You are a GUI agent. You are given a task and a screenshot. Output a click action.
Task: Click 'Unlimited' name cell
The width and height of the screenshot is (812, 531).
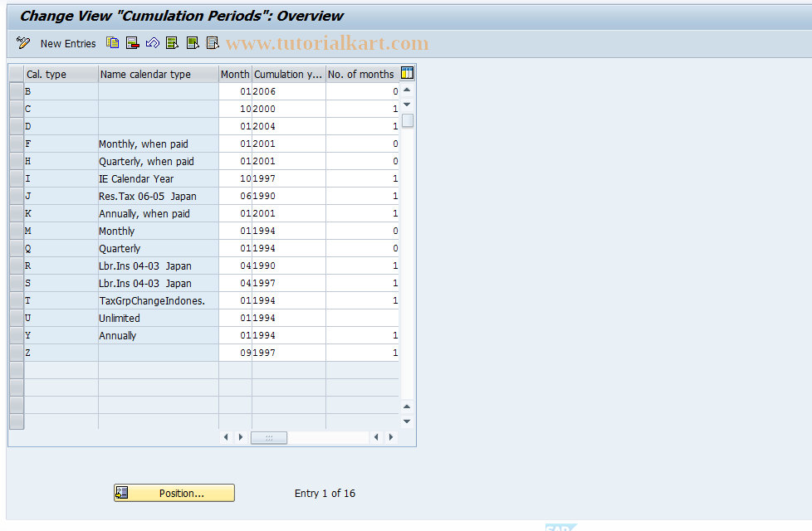[x=159, y=319]
